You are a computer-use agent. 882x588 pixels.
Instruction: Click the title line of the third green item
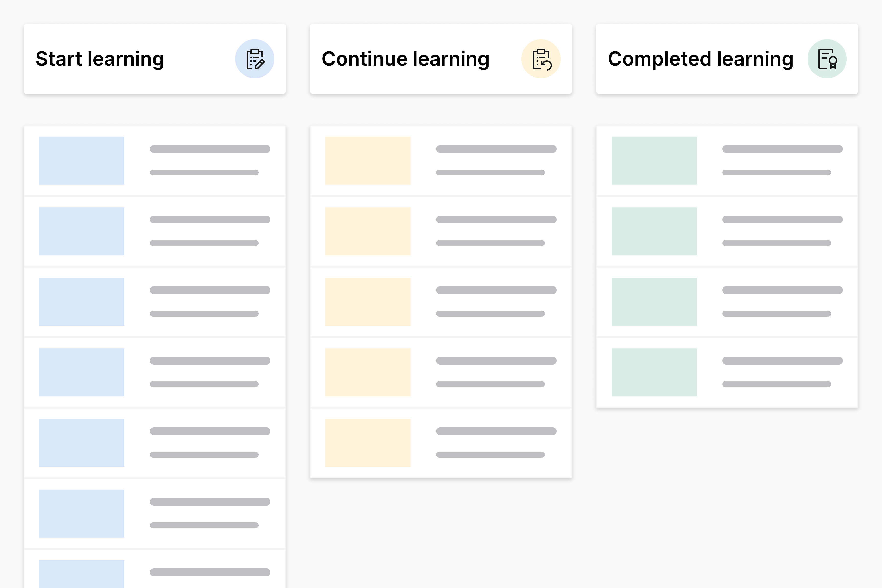click(x=782, y=290)
